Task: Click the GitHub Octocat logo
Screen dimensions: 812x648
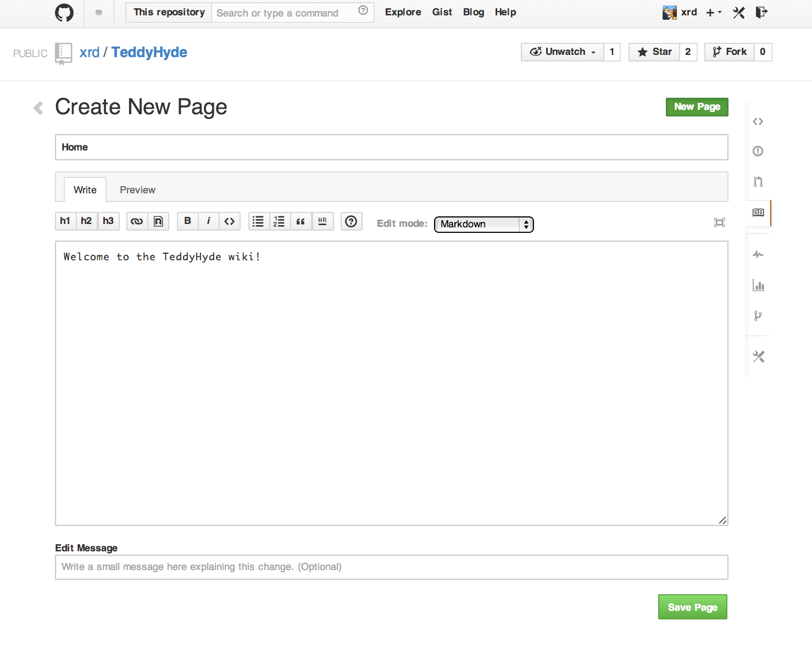Action: coord(64,13)
